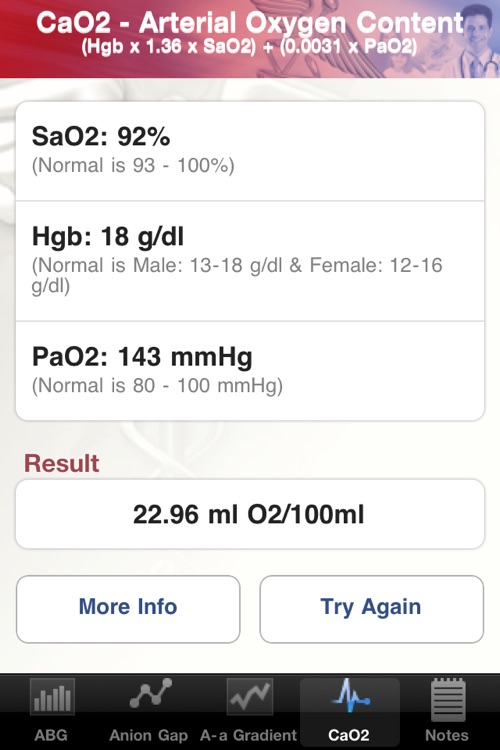Tap the SaO2 normal range text

tap(133, 166)
